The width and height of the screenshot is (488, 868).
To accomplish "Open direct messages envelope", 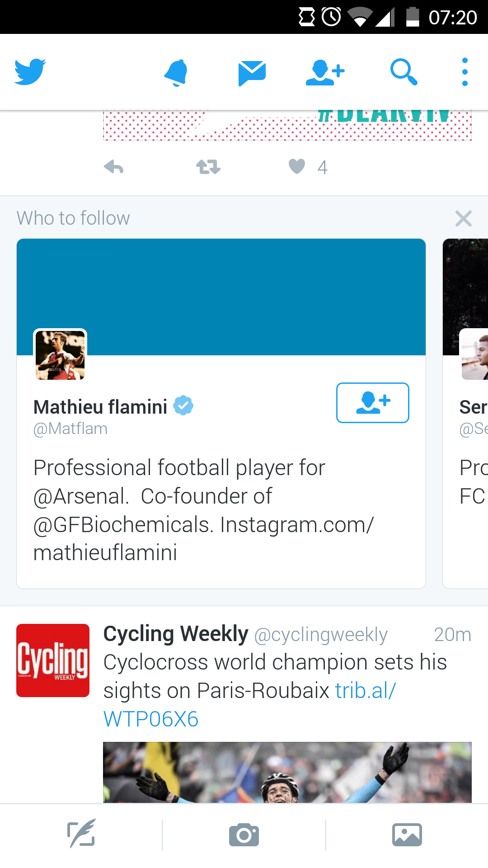I will [x=252, y=72].
